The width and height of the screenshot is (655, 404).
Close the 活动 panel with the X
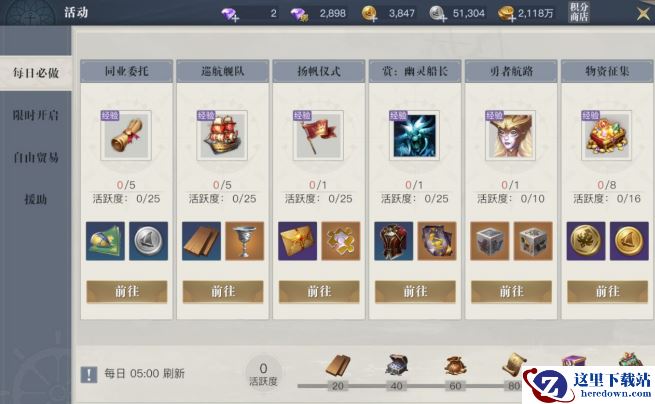click(x=643, y=13)
